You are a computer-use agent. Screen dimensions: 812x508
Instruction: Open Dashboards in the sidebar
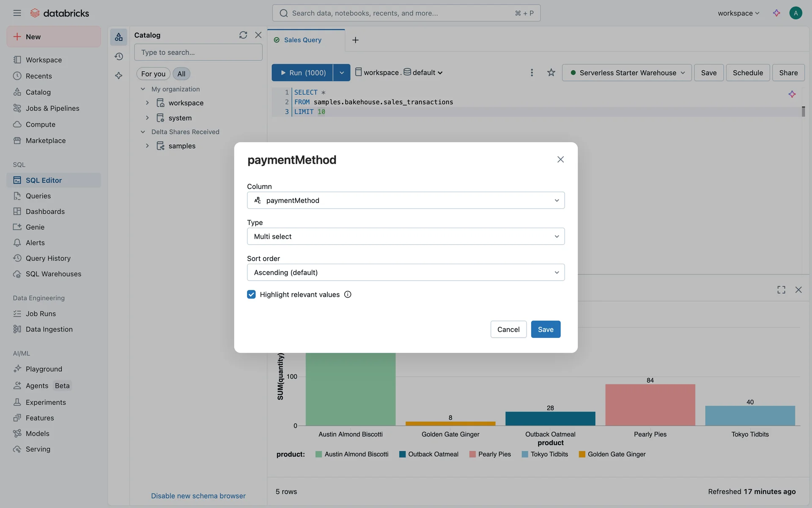45,211
